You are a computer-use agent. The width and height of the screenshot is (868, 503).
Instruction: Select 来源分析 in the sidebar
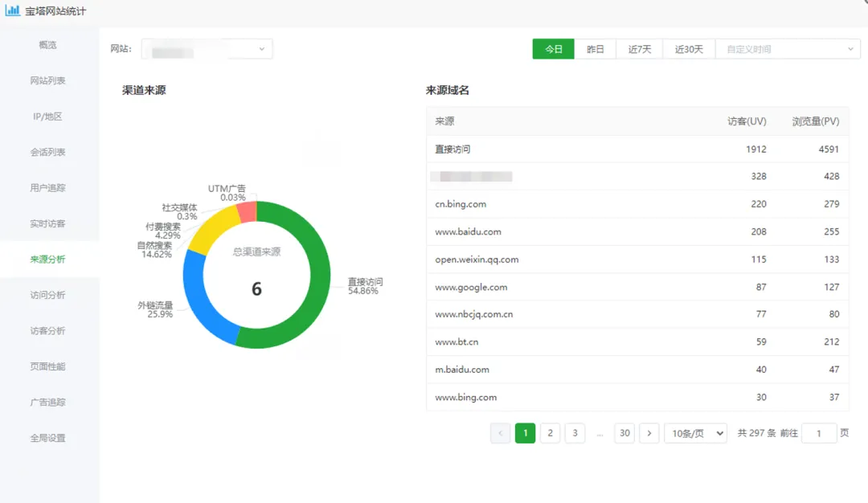tap(47, 259)
